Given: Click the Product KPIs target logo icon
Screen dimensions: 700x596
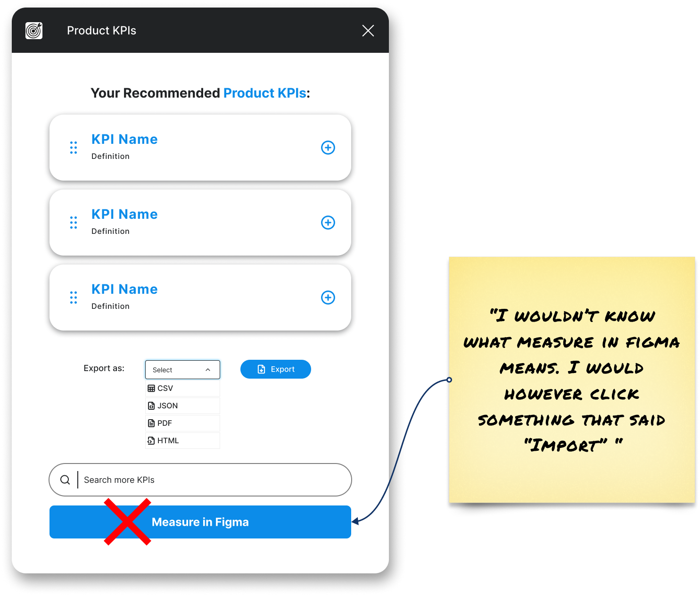Looking at the screenshot, I should pyautogui.click(x=34, y=31).
